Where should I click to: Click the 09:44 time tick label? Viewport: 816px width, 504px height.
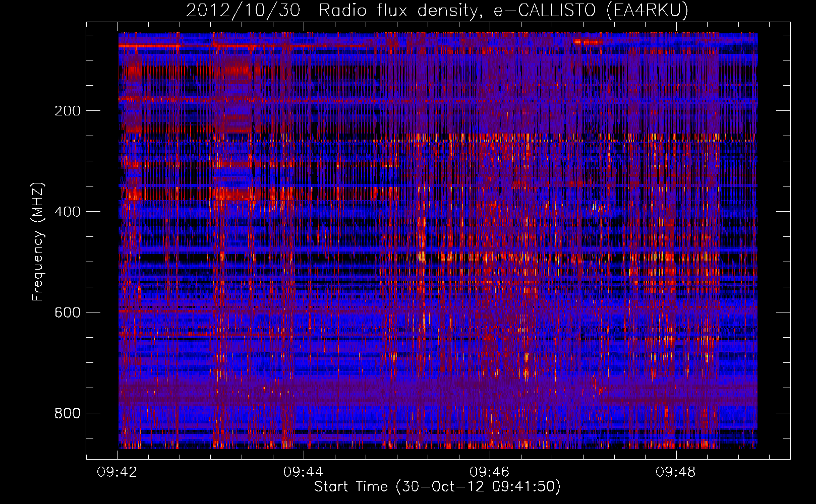point(304,472)
